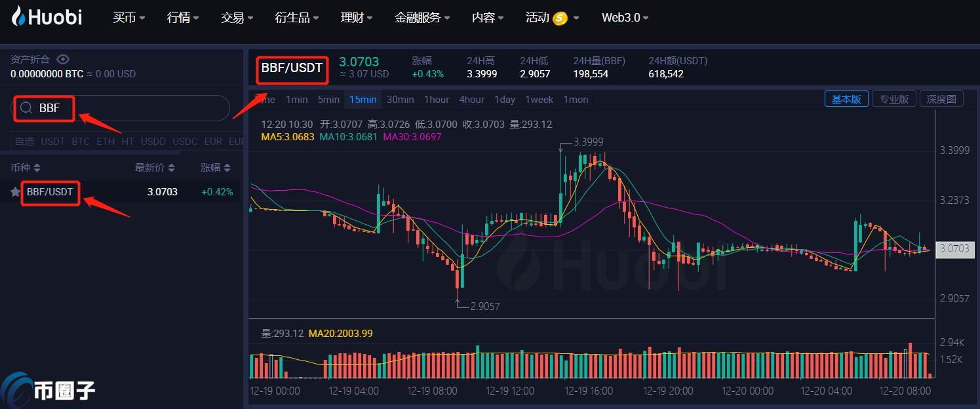The image size is (980, 409).
Task: Click the 0.00000000 BTC balance text
Action: coord(47,74)
